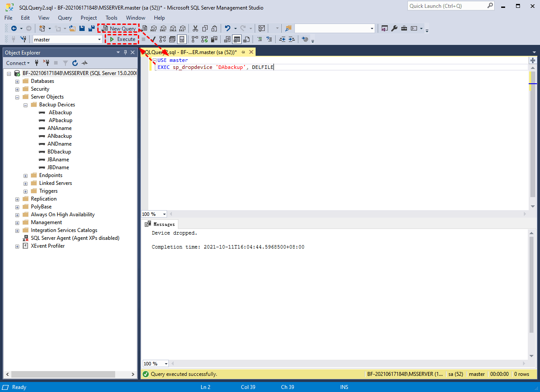The height and width of the screenshot is (392, 540).
Task: Click the Undo arrow icon
Action: tap(227, 28)
